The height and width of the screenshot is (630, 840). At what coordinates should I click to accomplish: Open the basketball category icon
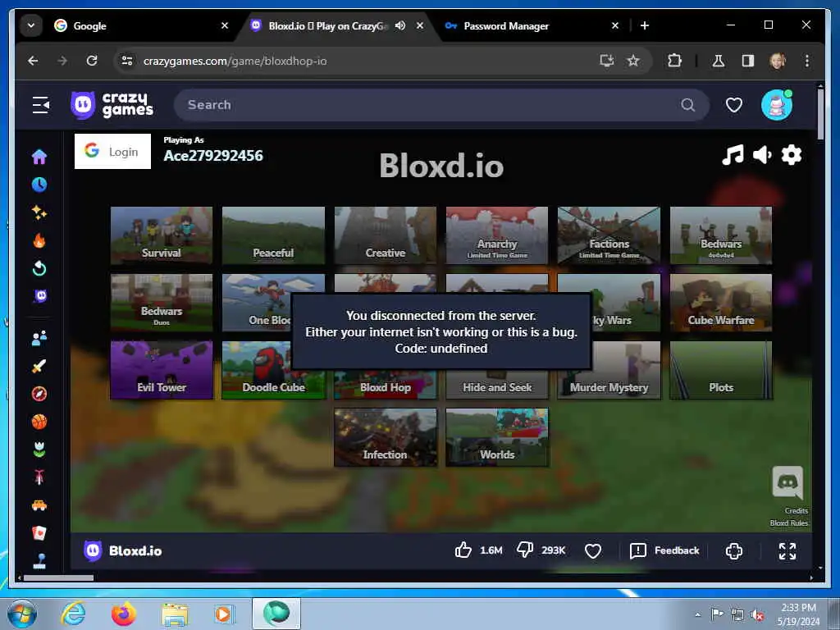tap(39, 422)
